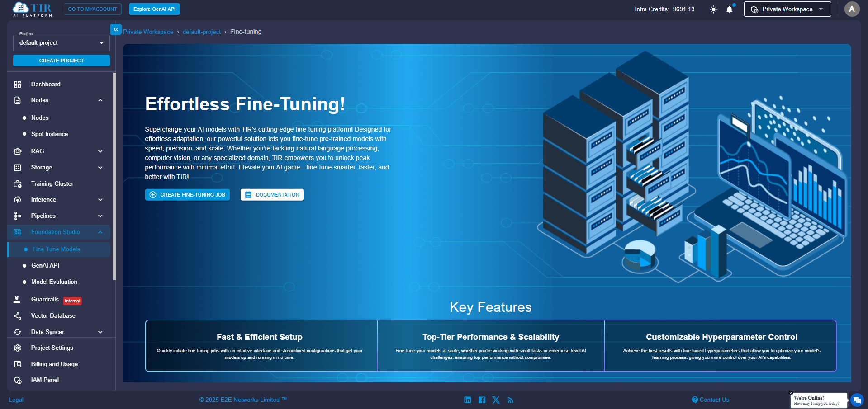Open the live chat bubble icon
868x409 pixels.
(x=857, y=400)
